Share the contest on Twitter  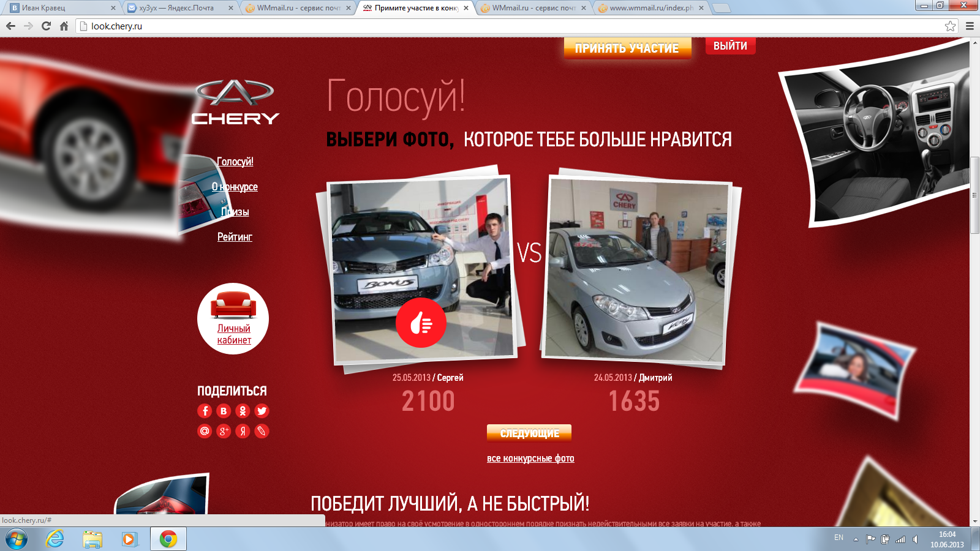coord(262,411)
